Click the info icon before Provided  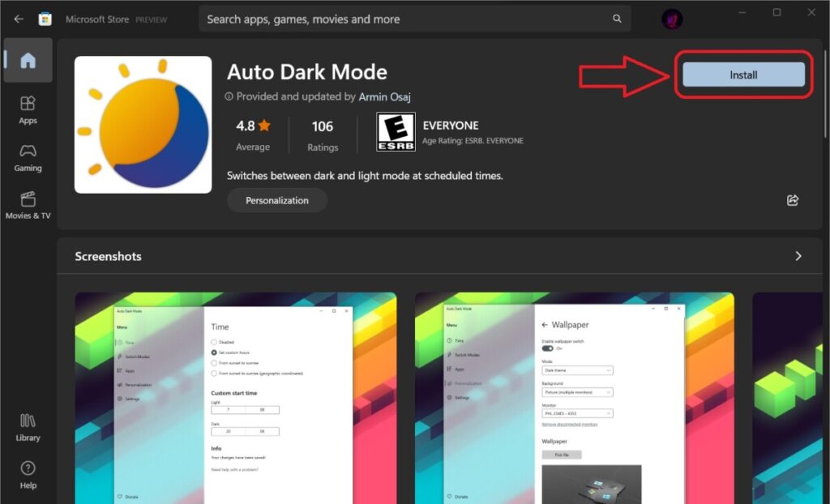pos(229,96)
